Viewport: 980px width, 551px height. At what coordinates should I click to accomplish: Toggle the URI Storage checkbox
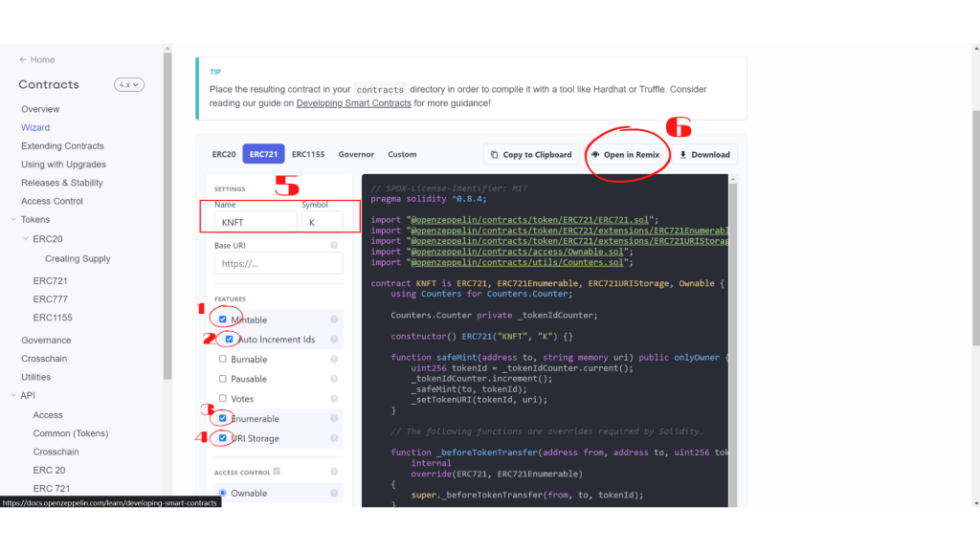[222, 438]
